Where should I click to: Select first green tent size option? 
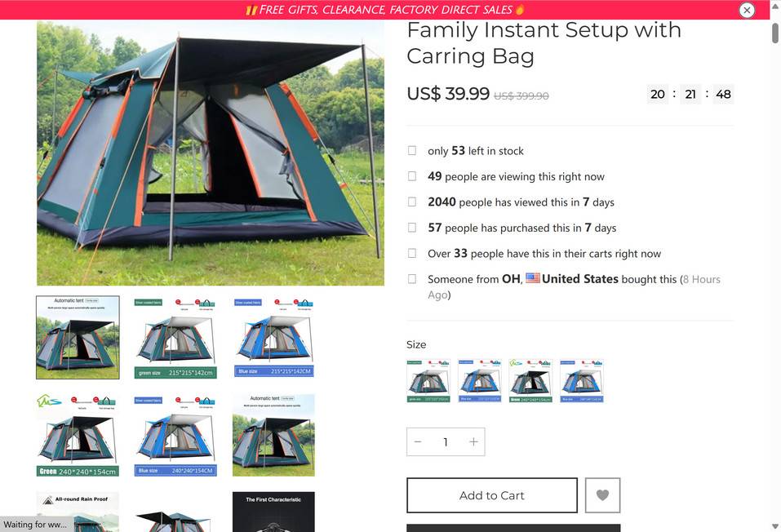[x=428, y=381]
